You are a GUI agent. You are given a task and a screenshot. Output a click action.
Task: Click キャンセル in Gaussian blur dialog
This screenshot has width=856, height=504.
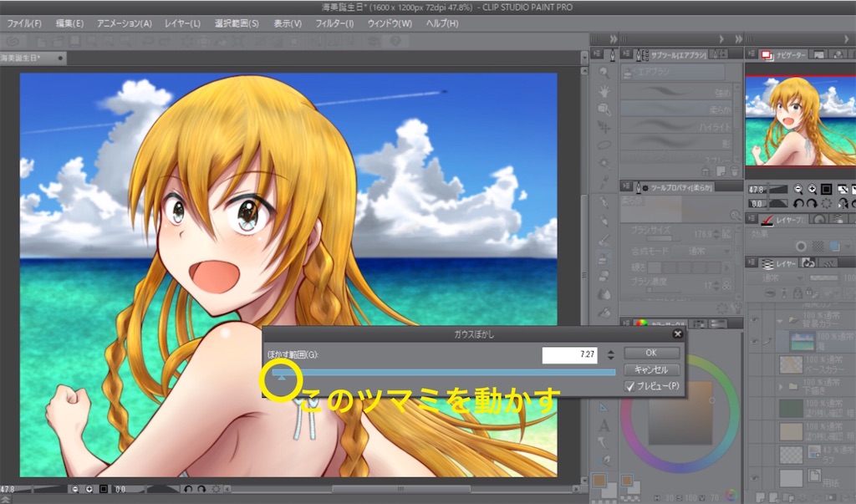[651, 369]
